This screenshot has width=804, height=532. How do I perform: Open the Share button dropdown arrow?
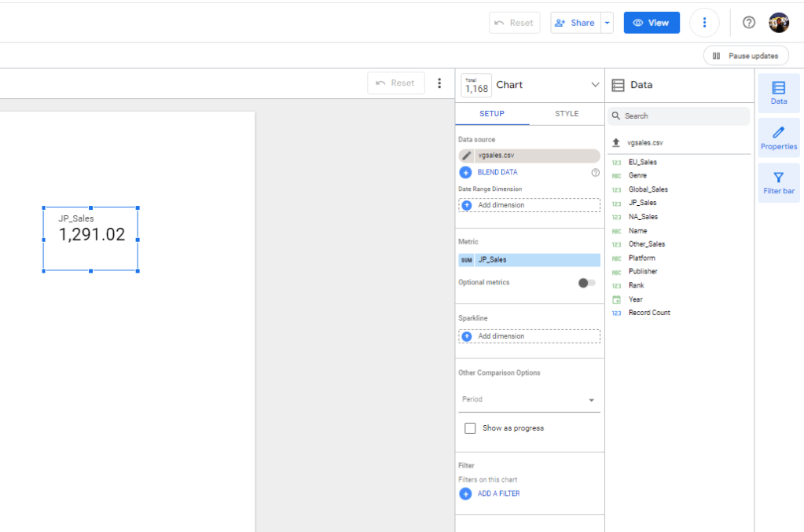pos(607,23)
